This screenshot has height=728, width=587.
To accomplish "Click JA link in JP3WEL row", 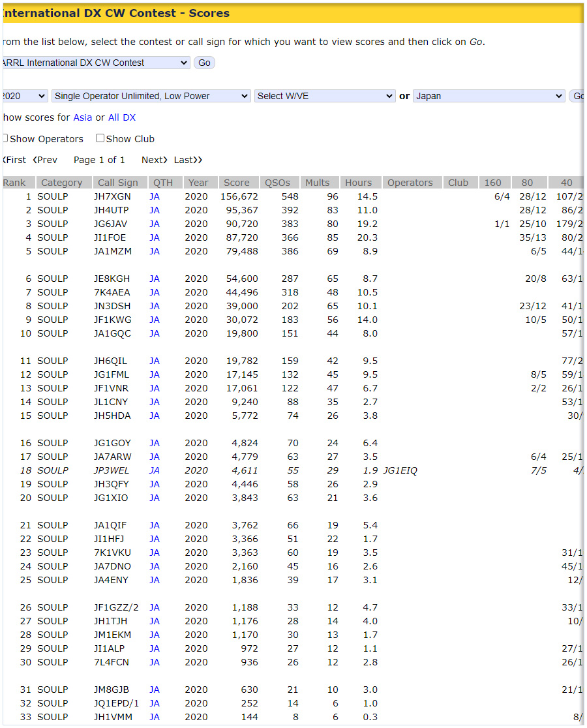I will pos(155,470).
